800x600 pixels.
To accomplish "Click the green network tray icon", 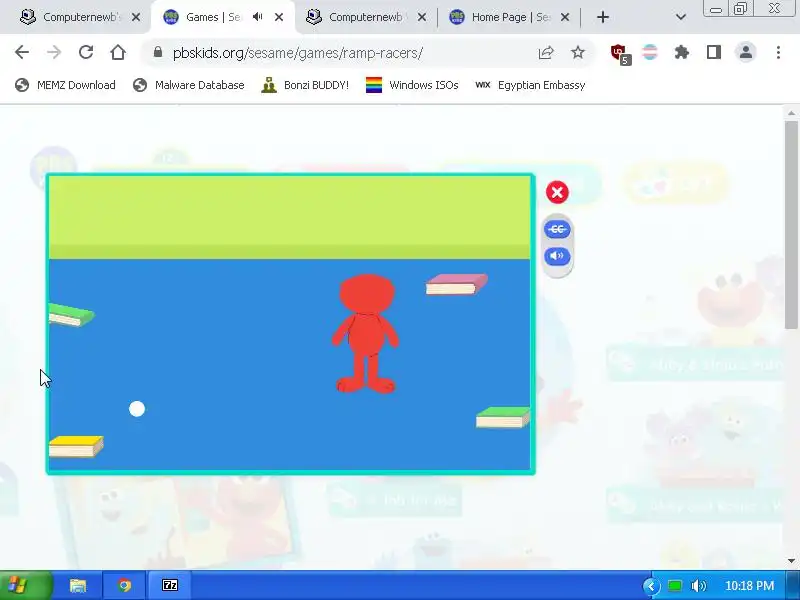I will (675, 586).
